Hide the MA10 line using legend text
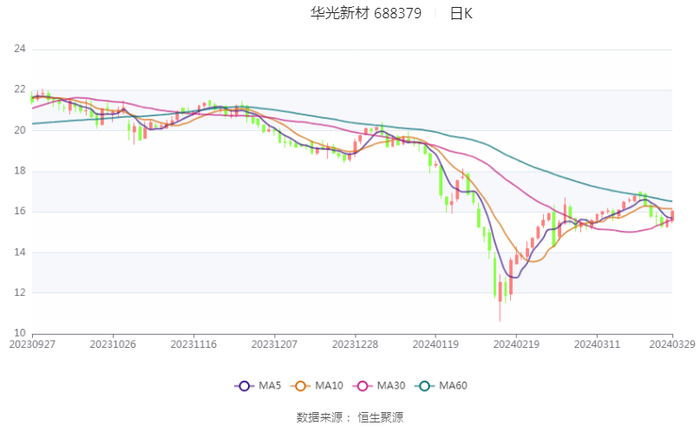Viewport: 700px width, 426px height. (330, 386)
